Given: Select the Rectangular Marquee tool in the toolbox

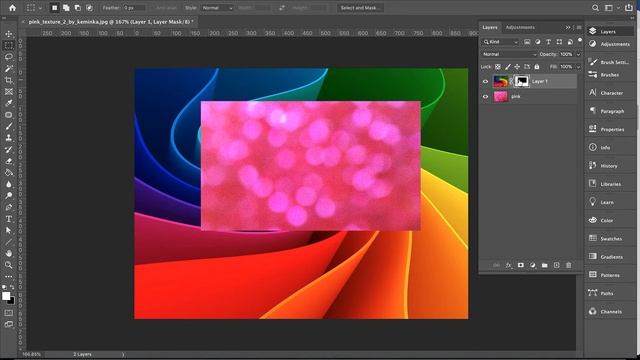Looking at the screenshot, I should pos(9,45).
